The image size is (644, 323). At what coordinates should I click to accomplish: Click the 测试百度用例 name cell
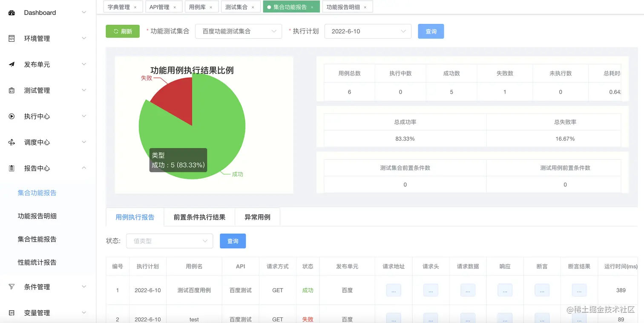[x=194, y=290]
